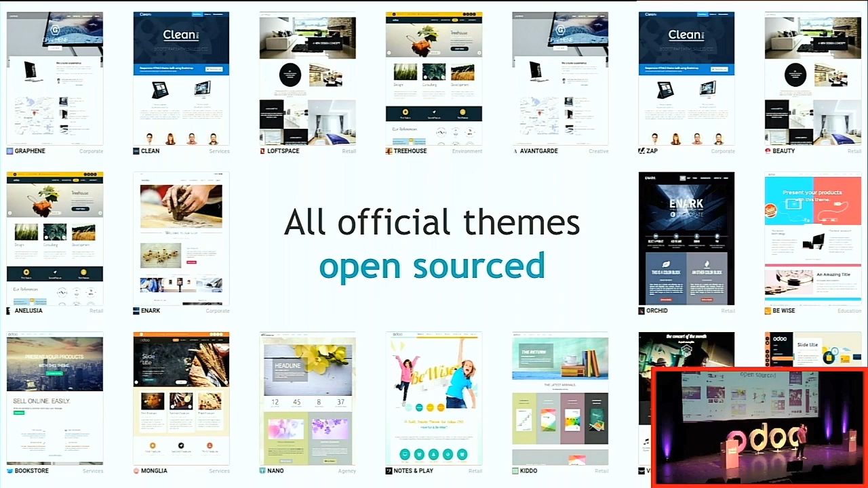Click the Orchid theme icon
Image resolution: width=868 pixels, height=488 pixels.
(642, 311)
